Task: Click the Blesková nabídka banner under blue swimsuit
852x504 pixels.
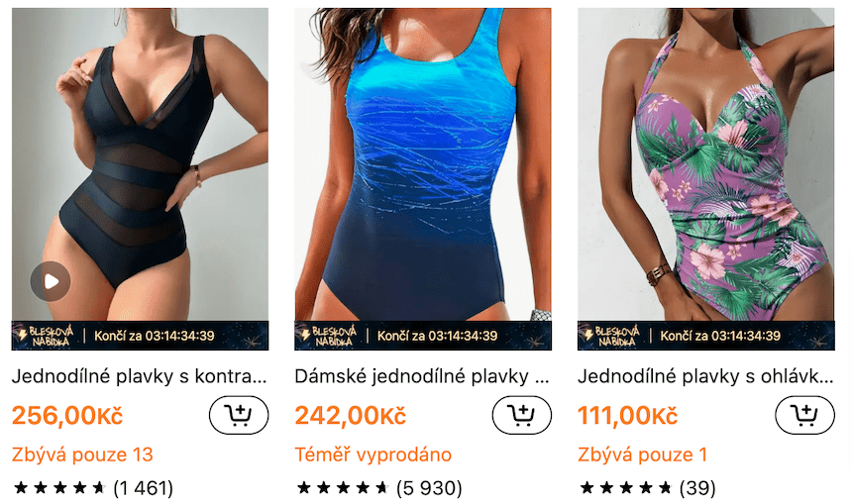Action: [423, 336]
